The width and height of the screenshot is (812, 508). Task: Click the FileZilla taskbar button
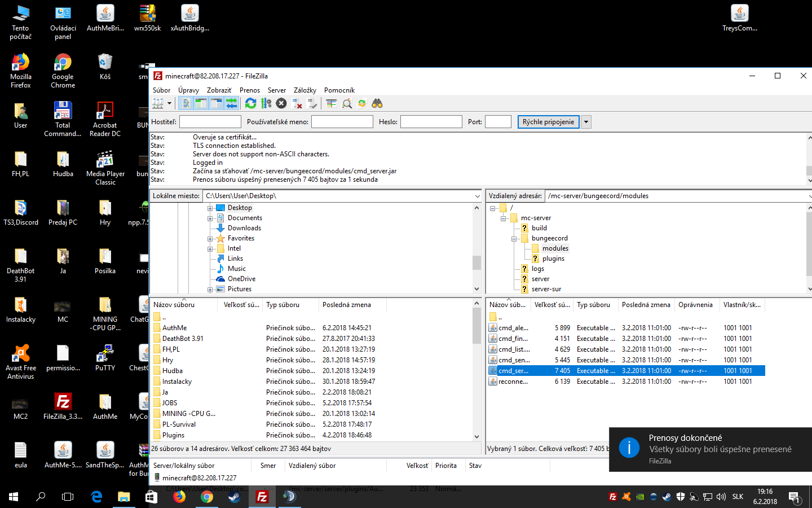(x=262, y=497)
